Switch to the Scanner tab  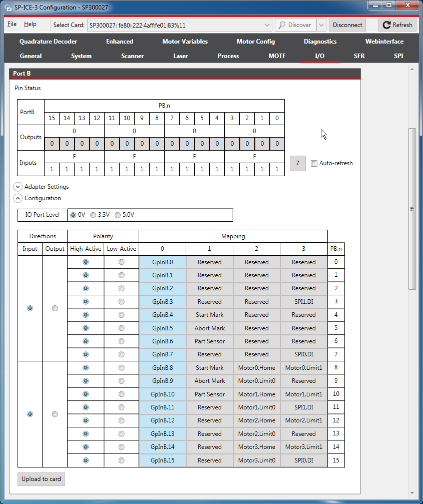pos(133,56)
